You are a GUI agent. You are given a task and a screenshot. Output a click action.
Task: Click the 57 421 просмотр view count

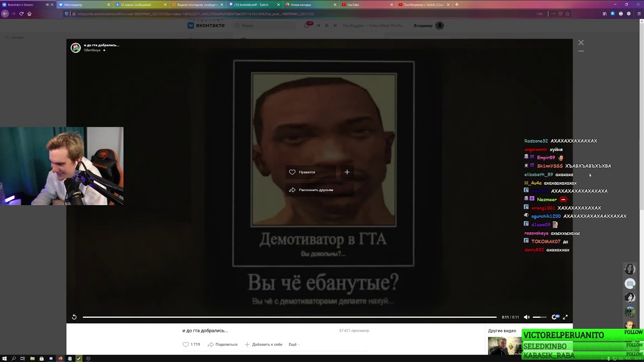354,330
